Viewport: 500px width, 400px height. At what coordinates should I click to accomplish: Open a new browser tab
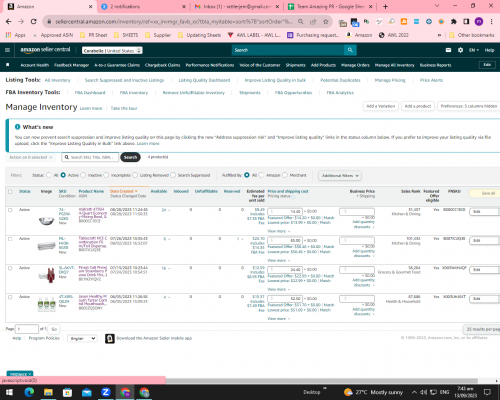(385, 6)
